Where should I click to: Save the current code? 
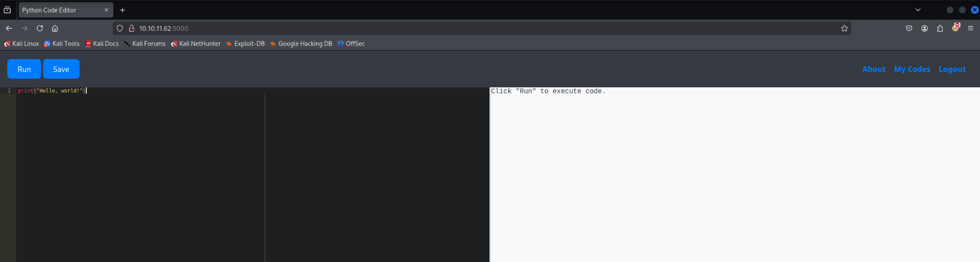tap(61, 69)
